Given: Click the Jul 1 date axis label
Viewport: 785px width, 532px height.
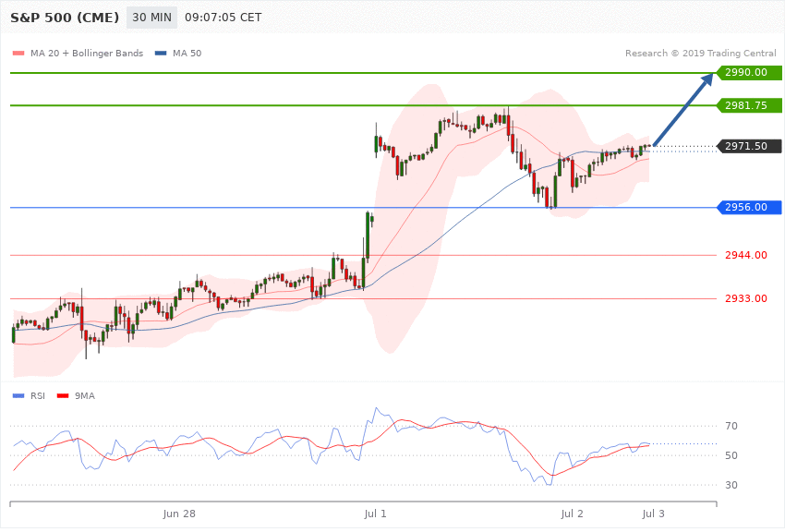Looking at the screenshot, I should coord(376,514).
